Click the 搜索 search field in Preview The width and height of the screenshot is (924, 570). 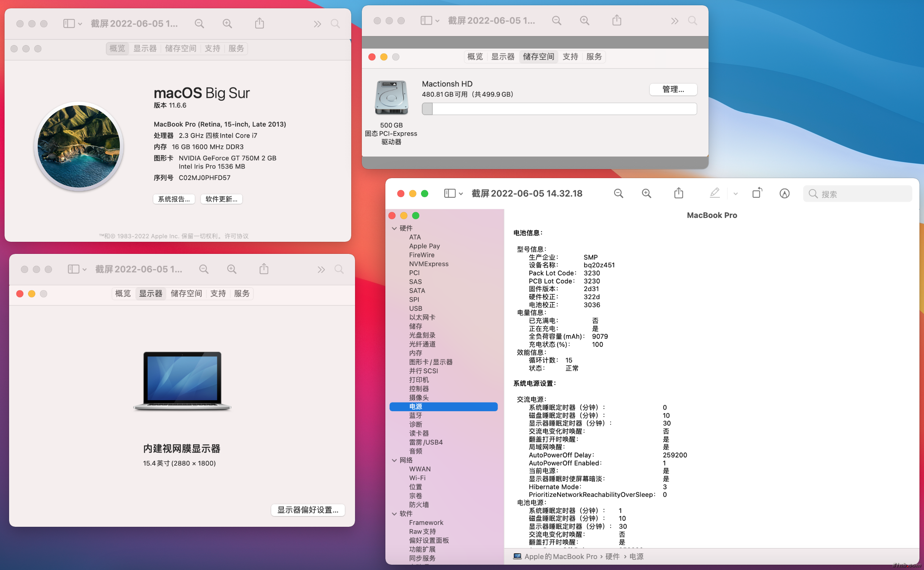coord(857,194)
